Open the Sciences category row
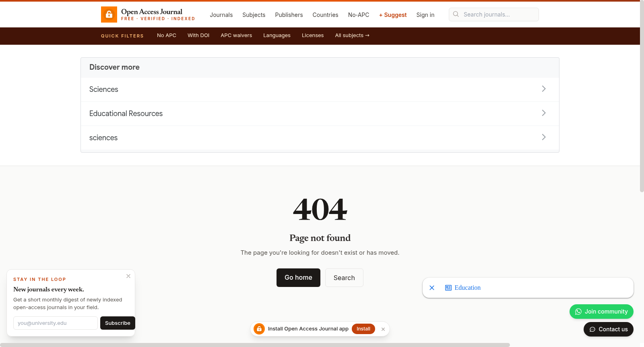Image resolution: width=644 pixels, height=347 pixels. click(x=320, y=89)
